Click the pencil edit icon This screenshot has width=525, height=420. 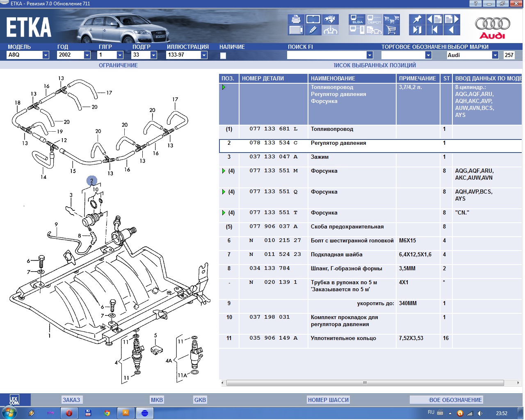click(x=313, y=30)
